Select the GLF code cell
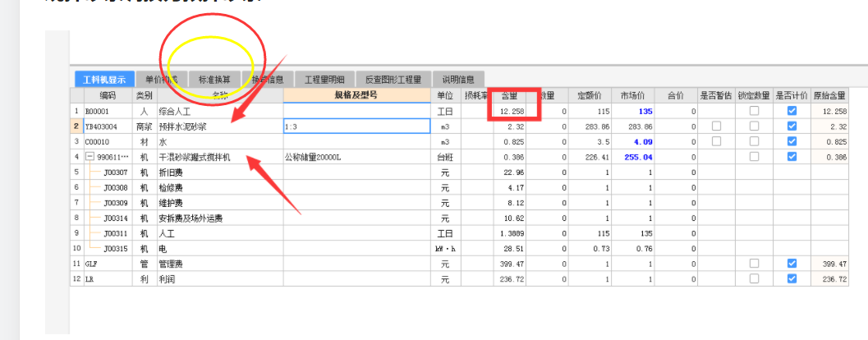Image resolution: width=868 pixels, height=340 pixels. (108, 264)
